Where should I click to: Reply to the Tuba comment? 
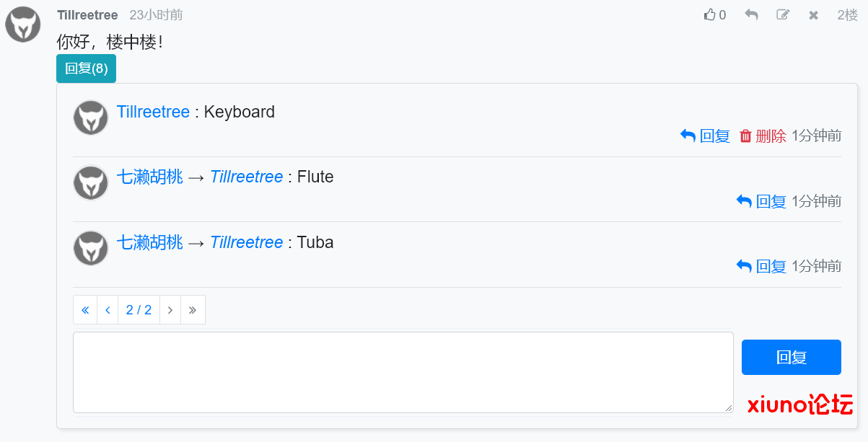[x=761, y=266]
